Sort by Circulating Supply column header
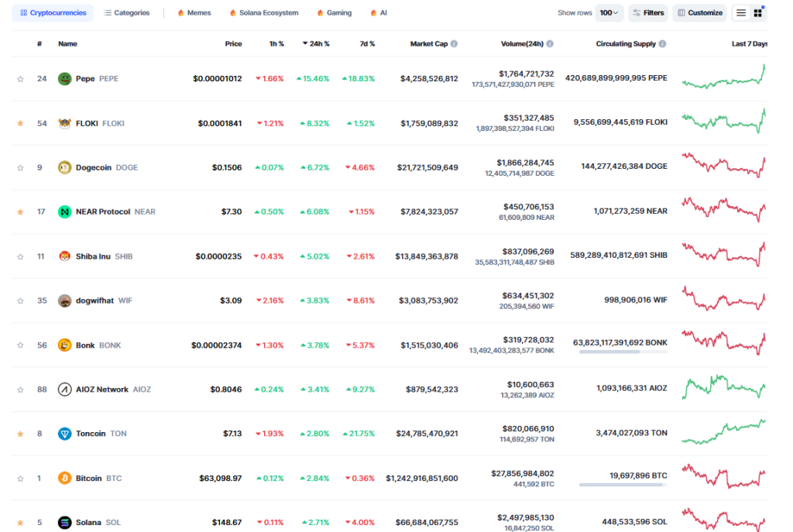 coord(626,44)
